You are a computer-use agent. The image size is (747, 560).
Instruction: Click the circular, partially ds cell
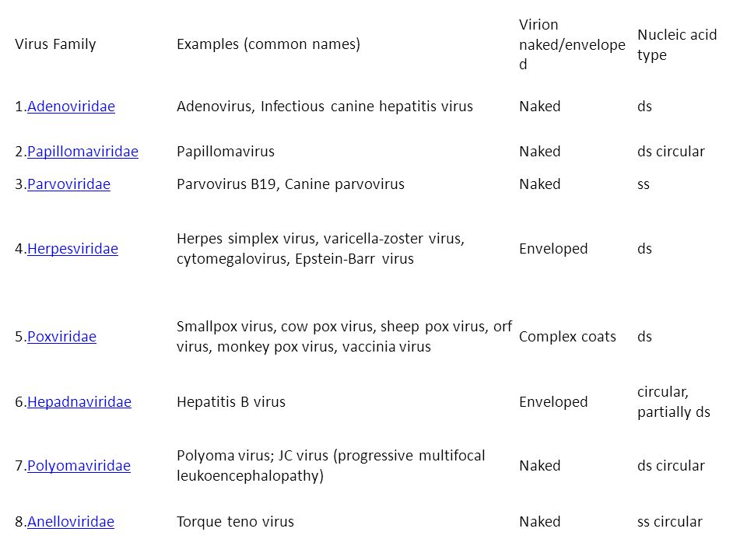(674, 402)
